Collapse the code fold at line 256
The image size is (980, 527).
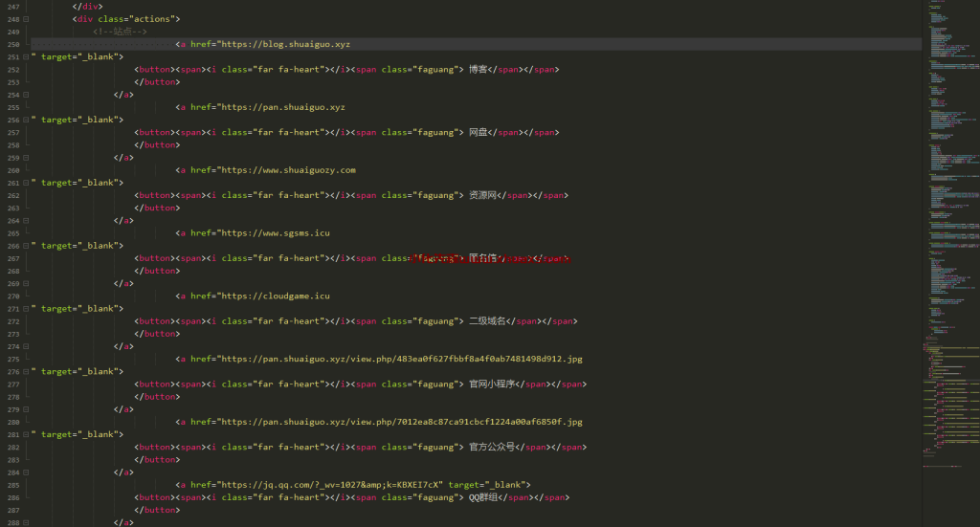coord(26,120)
